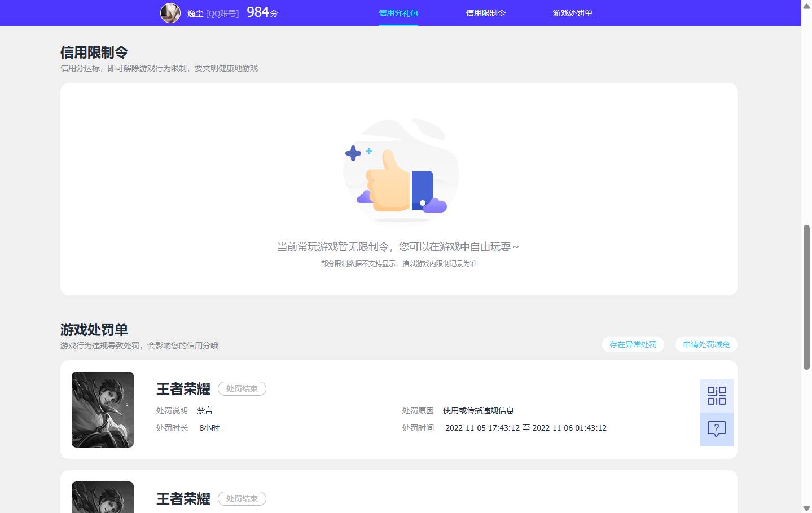Image resolution: width=812 pixels, height=513 pixels.
Task: Click the scrollbar down arrow
Action: 806,507
